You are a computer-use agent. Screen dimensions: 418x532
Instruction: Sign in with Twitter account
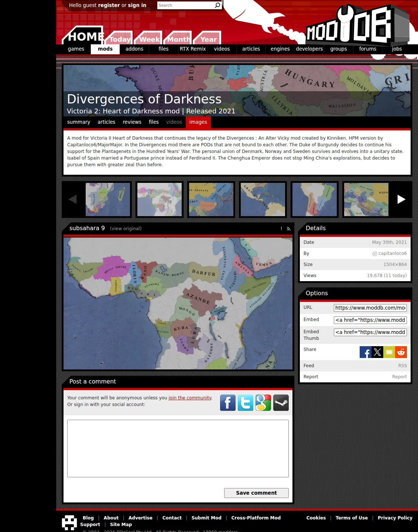[246, 403]
